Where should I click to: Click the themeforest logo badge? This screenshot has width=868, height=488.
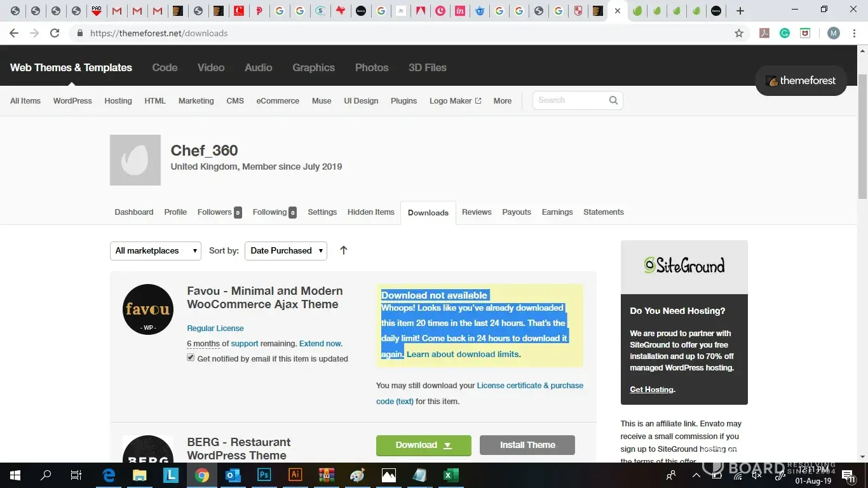click(x=801, y=81)
